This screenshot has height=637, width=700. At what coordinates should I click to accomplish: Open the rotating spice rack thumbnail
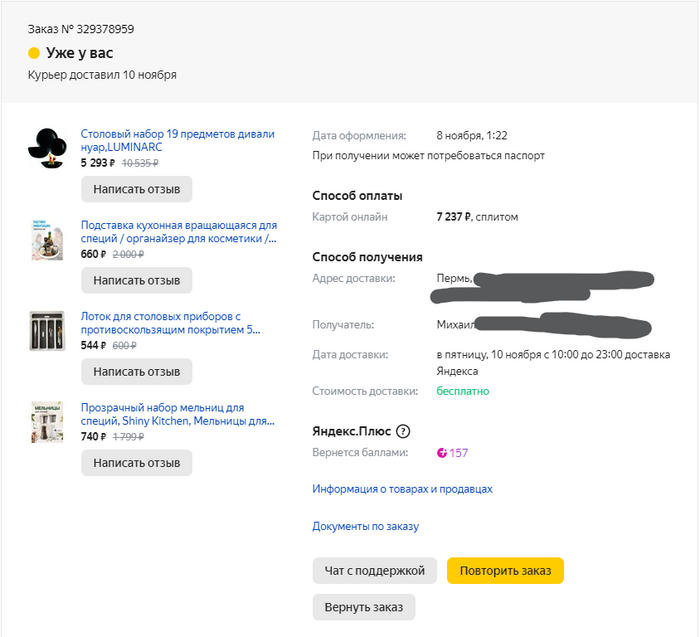tap(46, 240)
